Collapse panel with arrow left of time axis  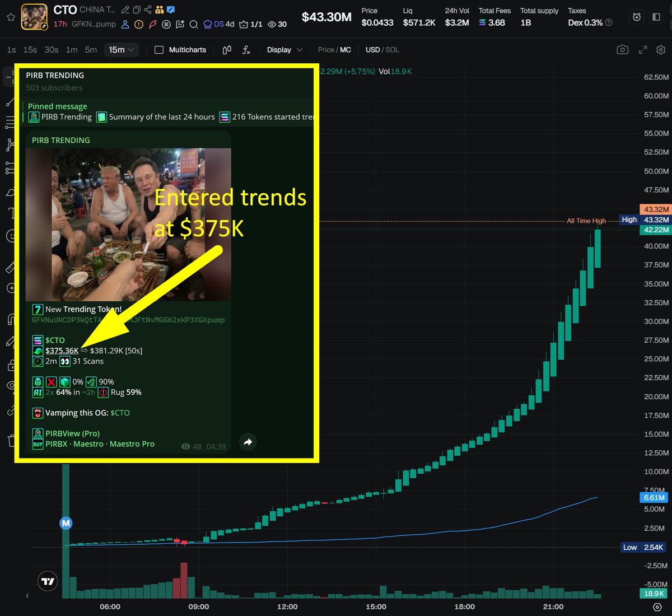[x=27, y=596]
